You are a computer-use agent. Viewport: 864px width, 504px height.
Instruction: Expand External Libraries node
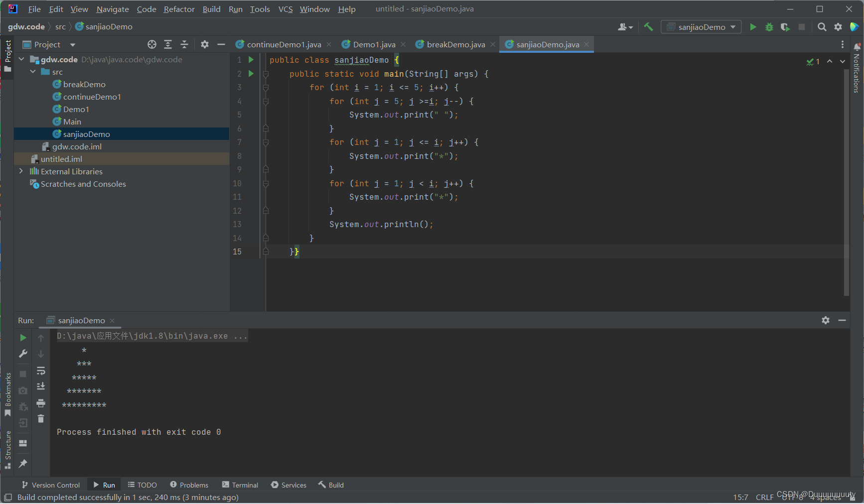[x=21, y=171]
